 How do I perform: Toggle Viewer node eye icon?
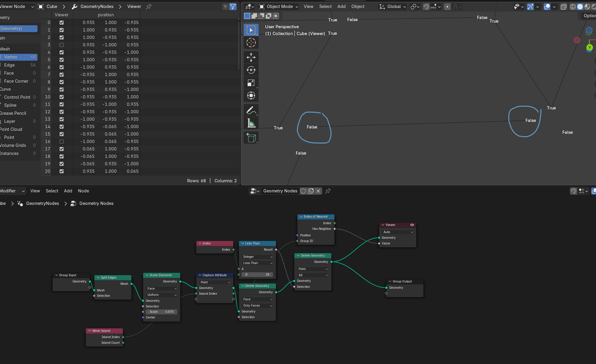[412, 225]
